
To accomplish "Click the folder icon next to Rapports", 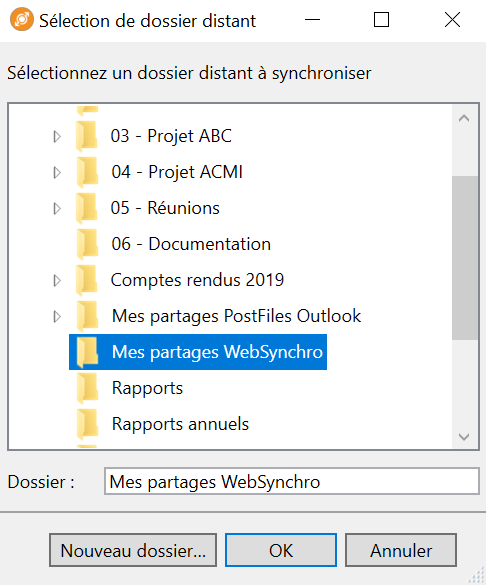I will [87, 388].
